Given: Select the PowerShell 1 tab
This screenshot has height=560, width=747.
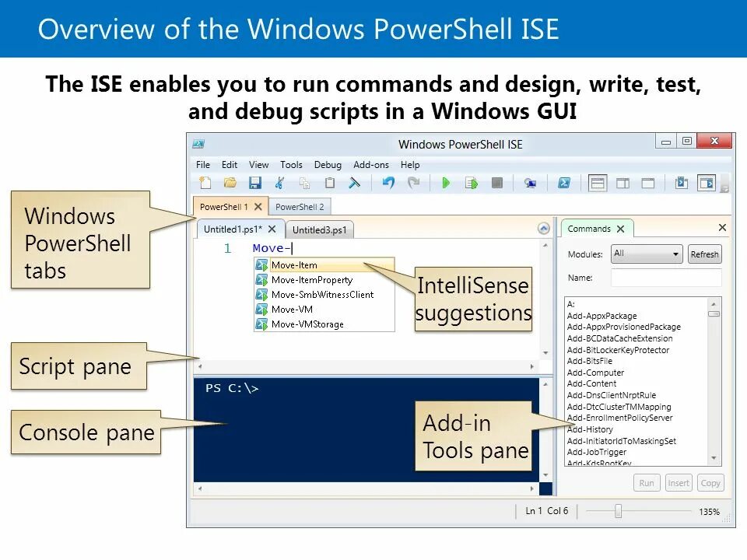Looking at the screenshot, I should (x=224, y=207).
